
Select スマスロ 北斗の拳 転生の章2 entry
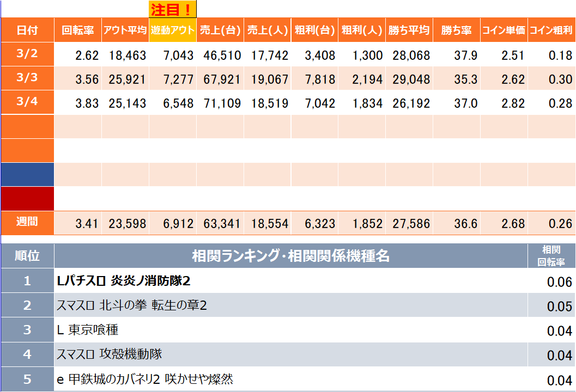tap(132, 305)
